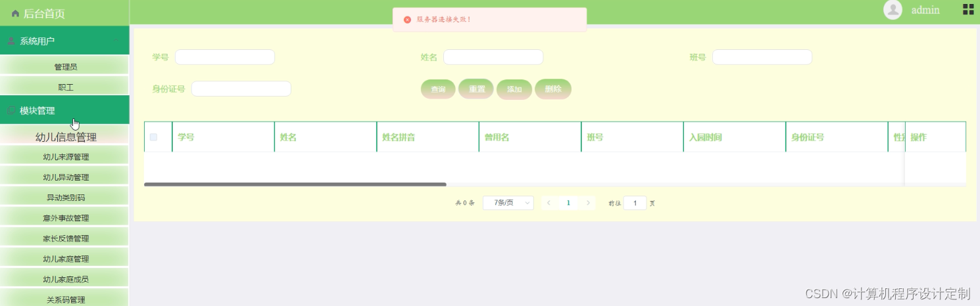Screen dimensions: 980x306
Task: Focus the 学号 input field
Action: 225,57
